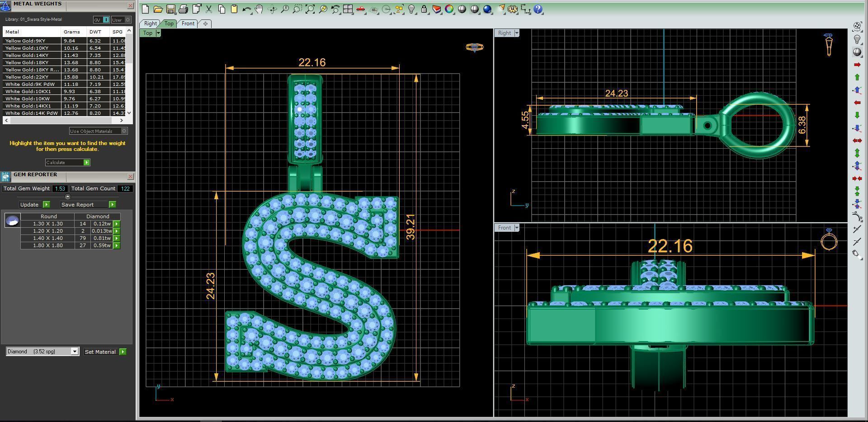
Task: Click the Total Gem Count value field
Action: [125, 189]
